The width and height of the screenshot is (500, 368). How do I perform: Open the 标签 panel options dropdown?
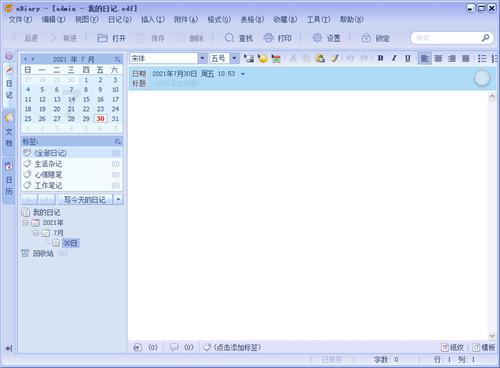point(117,142)
